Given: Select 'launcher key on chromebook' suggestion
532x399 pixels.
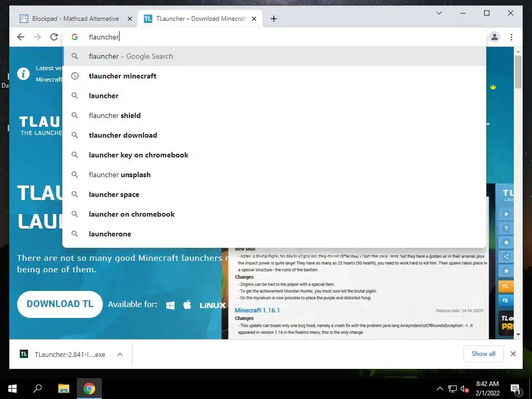Looking at the screenshot, I should [x=274, y=155].
